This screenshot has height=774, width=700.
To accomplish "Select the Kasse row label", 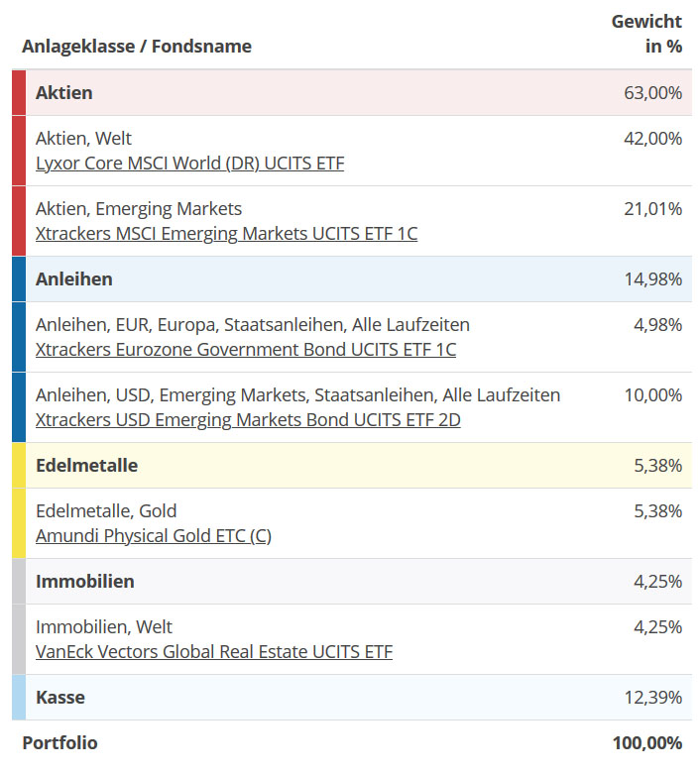I will pyautogui.click(x=59, y=698).
